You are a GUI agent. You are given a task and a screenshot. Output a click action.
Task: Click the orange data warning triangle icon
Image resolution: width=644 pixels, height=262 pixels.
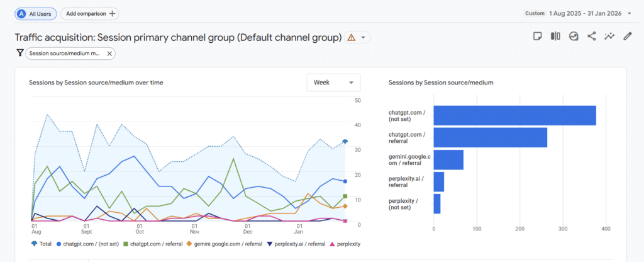[x=351, y=37]
